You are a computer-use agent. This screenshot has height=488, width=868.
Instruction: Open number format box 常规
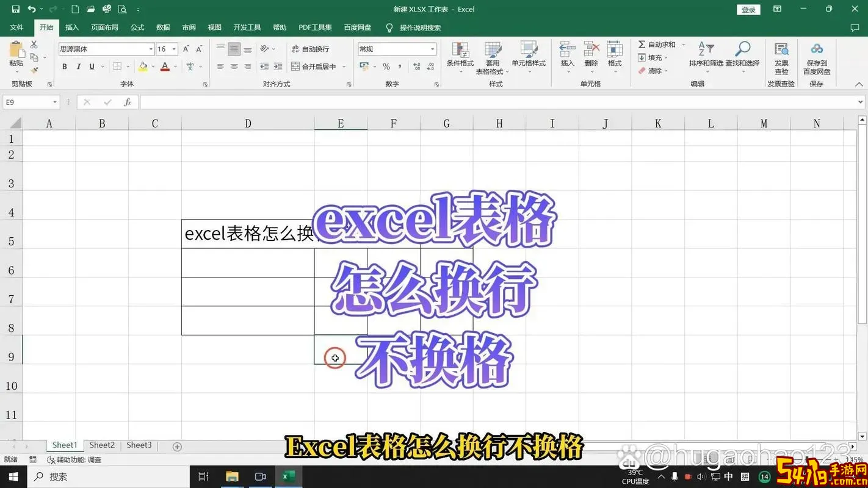[x=397, y=49]
